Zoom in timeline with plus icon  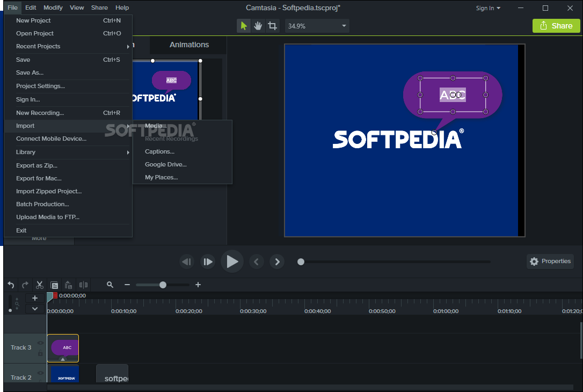198,285
